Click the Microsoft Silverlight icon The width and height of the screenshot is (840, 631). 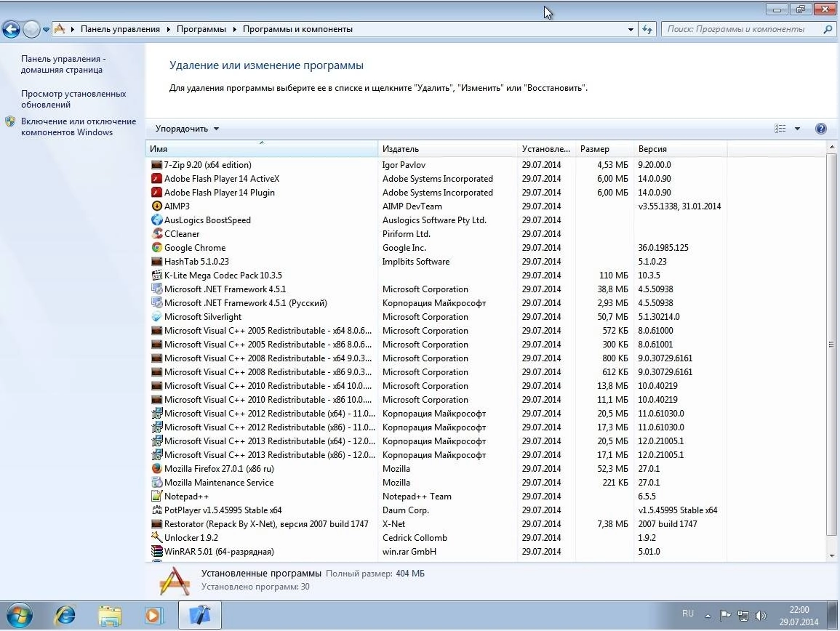[x=156, y=317]
